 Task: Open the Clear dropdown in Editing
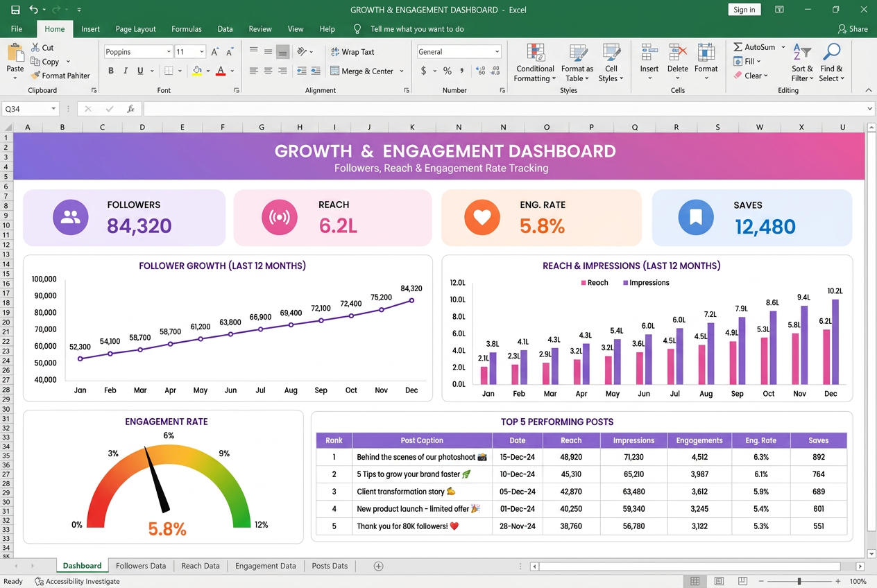point(751,76)
